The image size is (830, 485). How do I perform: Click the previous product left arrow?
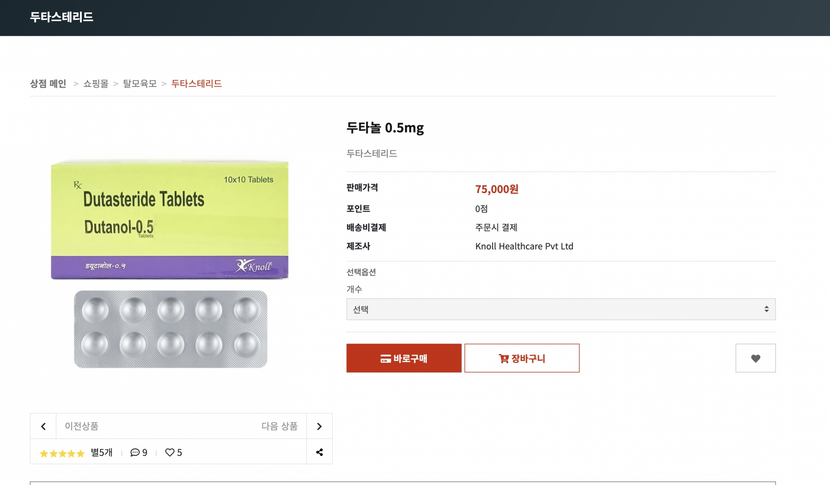[43, 426]
